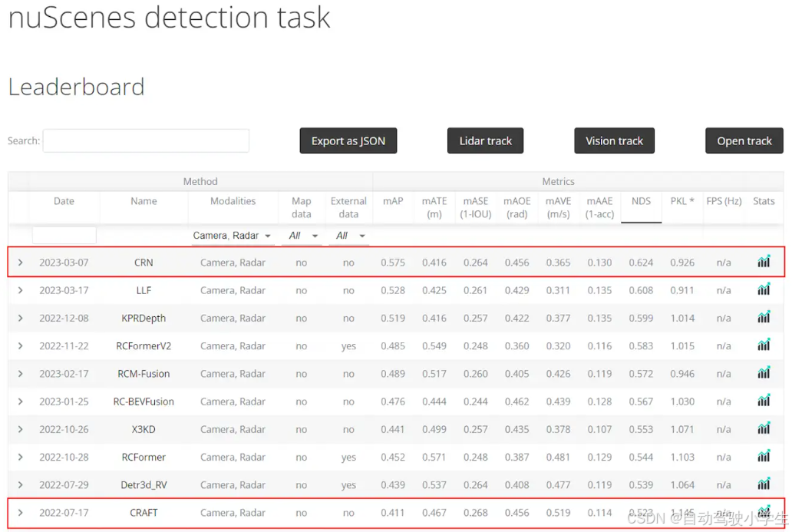Switch to the Vision track
This screenshot has width=792, height=532.
[x=614, y=140]
